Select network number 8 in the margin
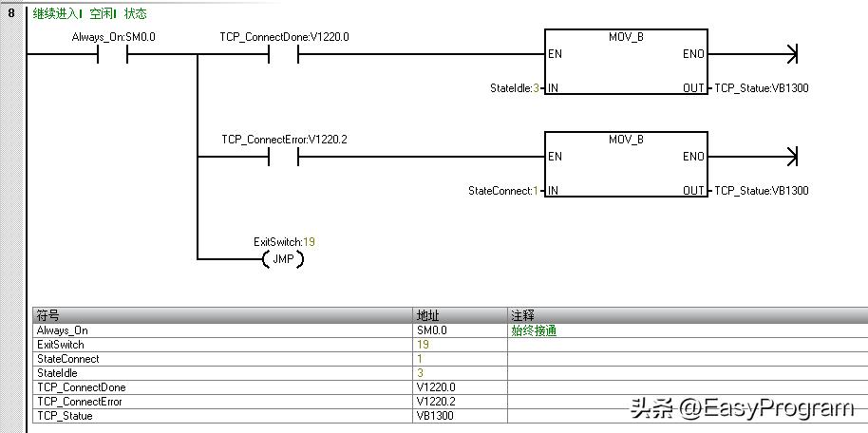 tap(11, 13)
